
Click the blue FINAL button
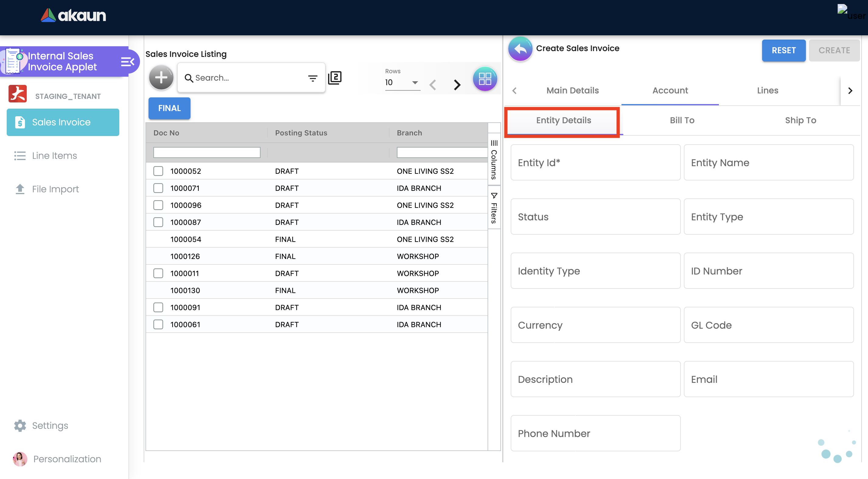coord(169,108)
